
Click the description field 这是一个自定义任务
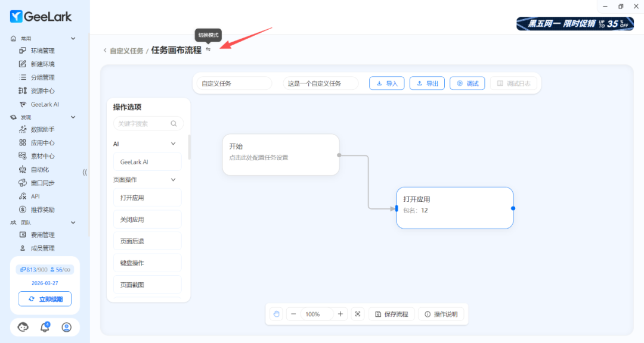click(x=320, y=83)
